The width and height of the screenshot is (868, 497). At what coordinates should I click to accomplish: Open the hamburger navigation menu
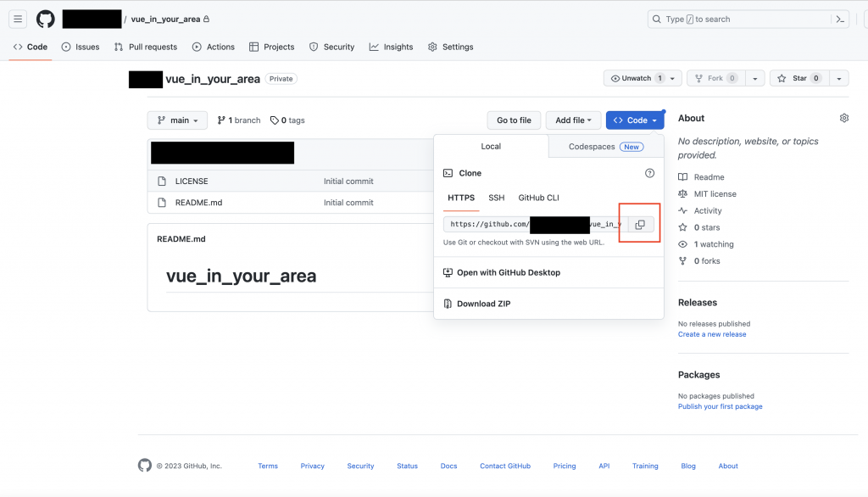click(18, 19)
